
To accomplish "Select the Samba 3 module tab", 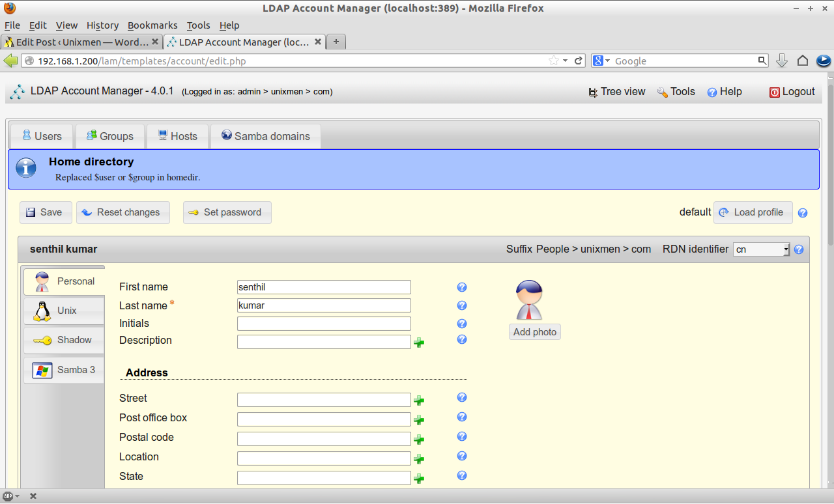I will (x=64, y=370).
